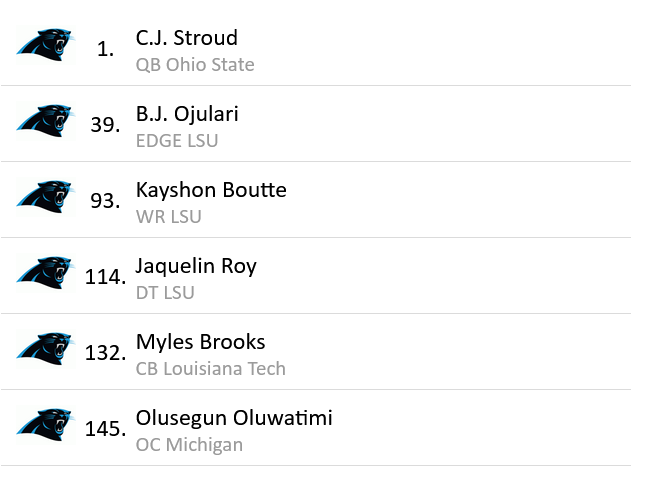Select Olusegun Oluwatimi player name
This screenshot has height=484, width=651.
(x=234, y=418)
